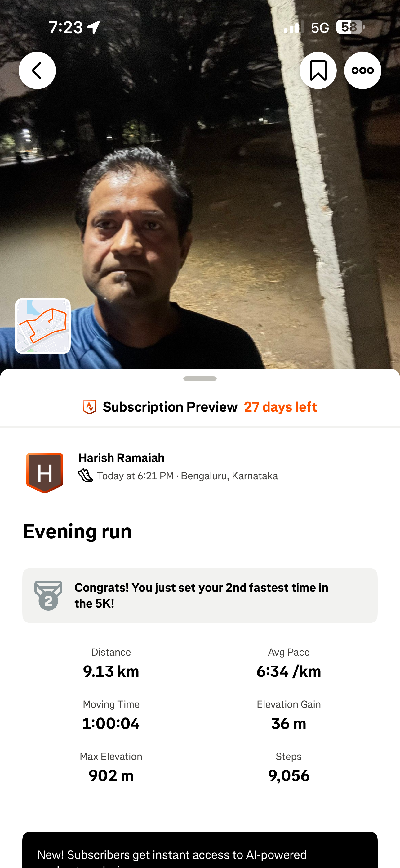Tap the 2nd place medal icon

(48, 595)
